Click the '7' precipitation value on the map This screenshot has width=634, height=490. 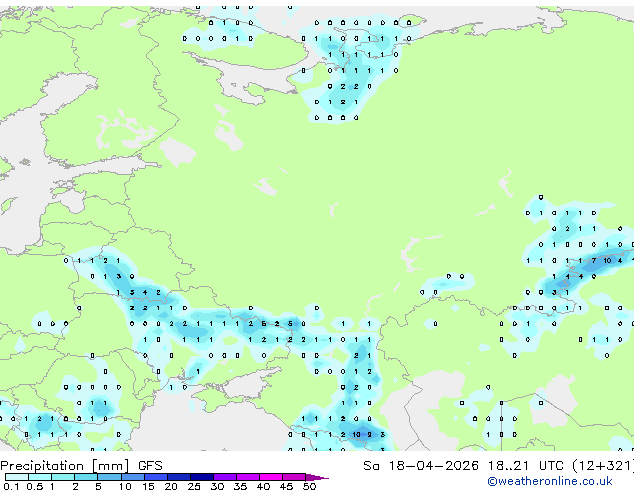click(x=594, y=261)
